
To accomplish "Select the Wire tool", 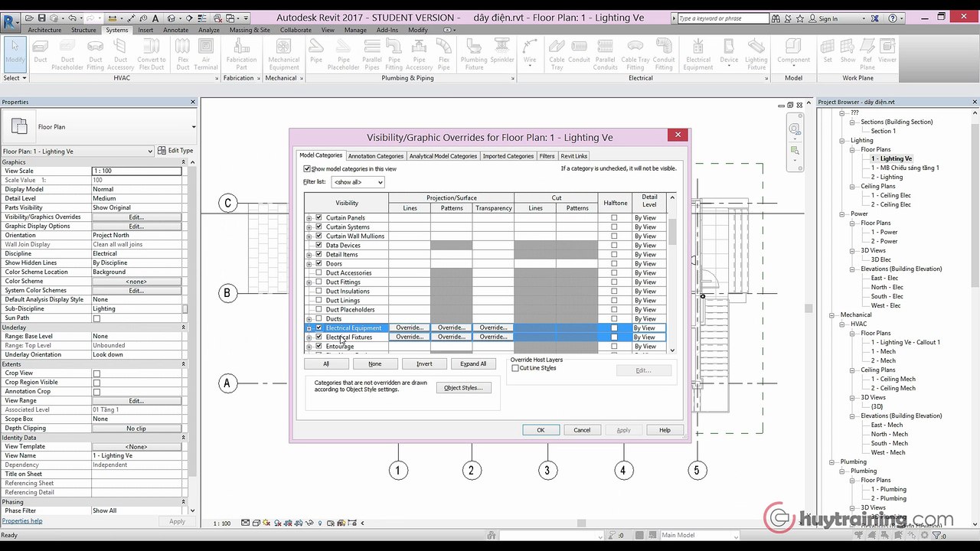I will pyautogui.click(x=530, y=53).
